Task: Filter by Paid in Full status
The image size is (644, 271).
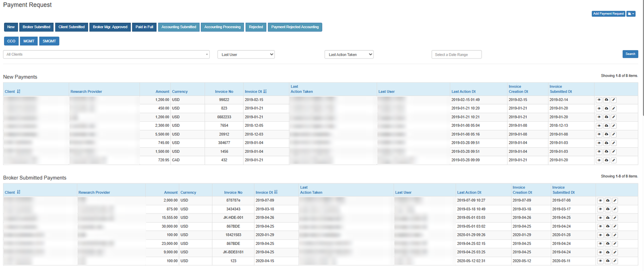Action: coord(145,27)
